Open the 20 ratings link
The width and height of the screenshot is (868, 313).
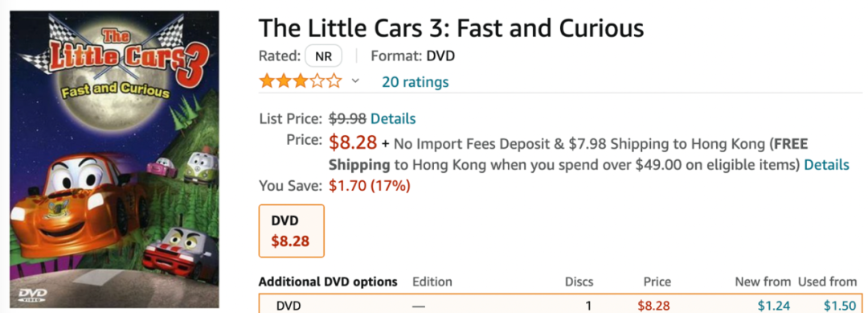[x=416, y=83]
